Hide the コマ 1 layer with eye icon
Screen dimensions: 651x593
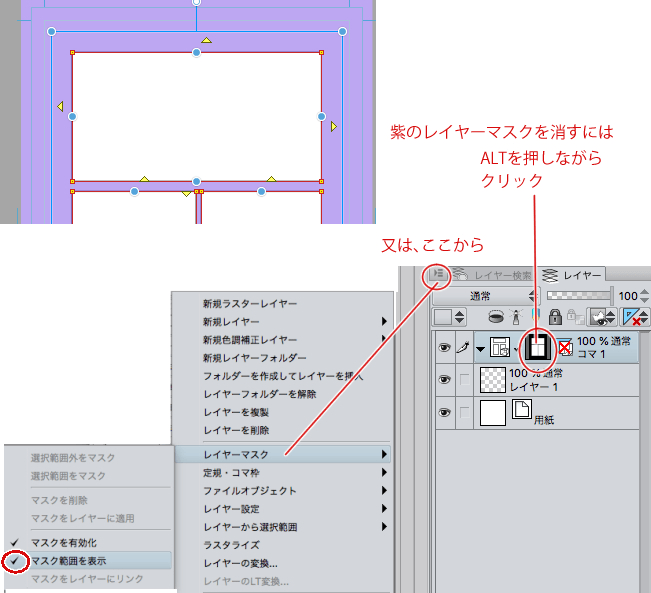pyautogui.click(x=445, y=347)
